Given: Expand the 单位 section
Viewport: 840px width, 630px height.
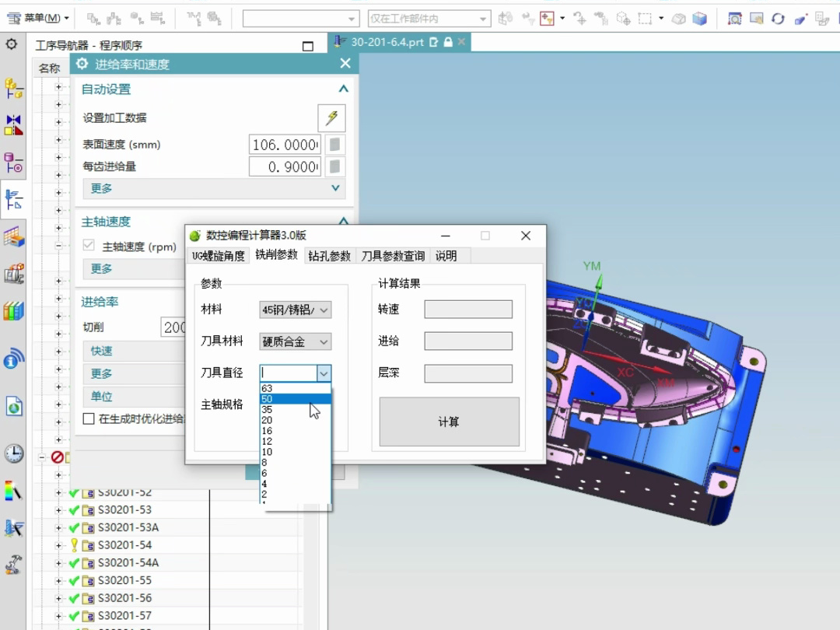Looking at the screenshot, I should tap(134, 397).
